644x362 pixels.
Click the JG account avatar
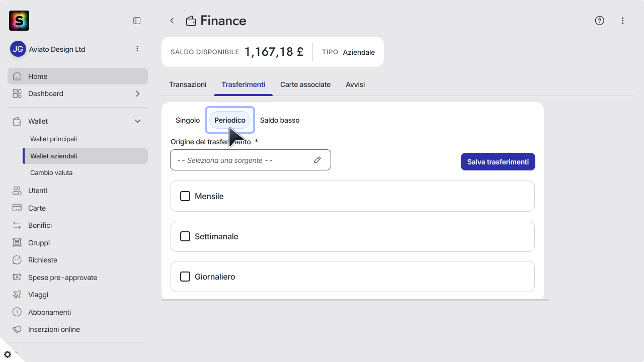coord(18,49)
